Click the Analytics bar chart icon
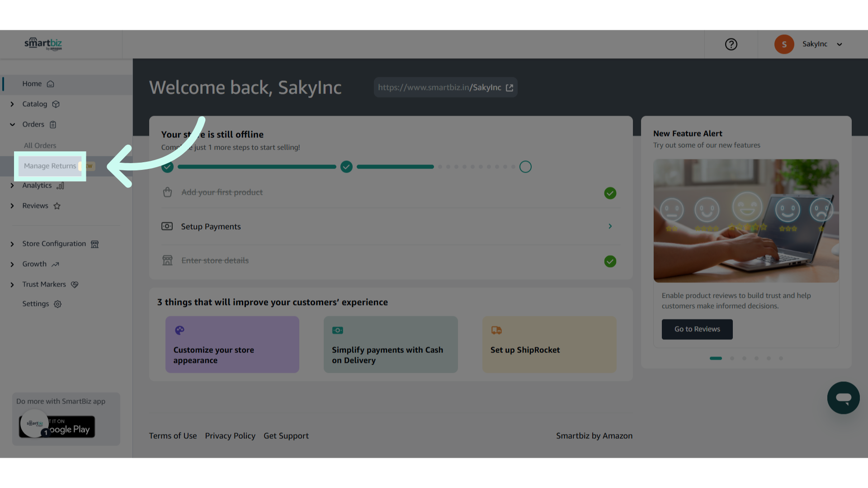This screenshot has width=868, height=488. click(60, 186)
